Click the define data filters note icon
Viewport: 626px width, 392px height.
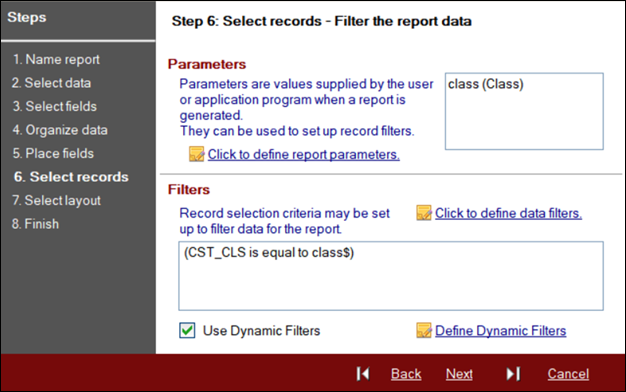tap(424, 213)
